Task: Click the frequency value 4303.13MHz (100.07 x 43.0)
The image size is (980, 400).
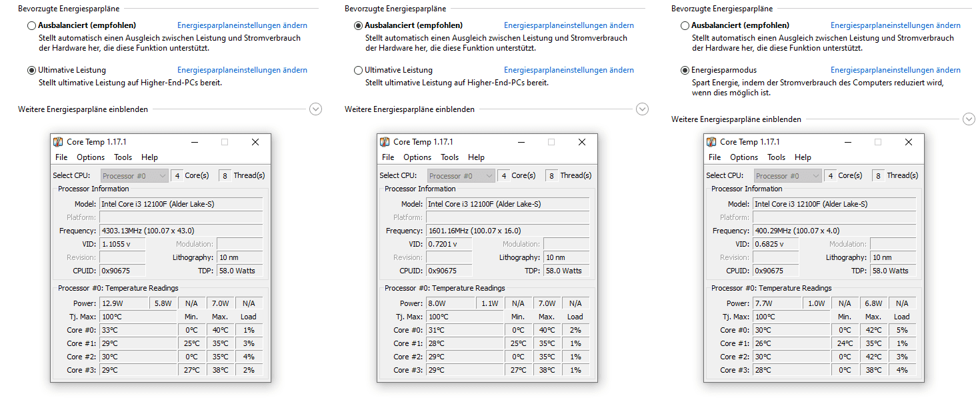Action: coord(181,231)
